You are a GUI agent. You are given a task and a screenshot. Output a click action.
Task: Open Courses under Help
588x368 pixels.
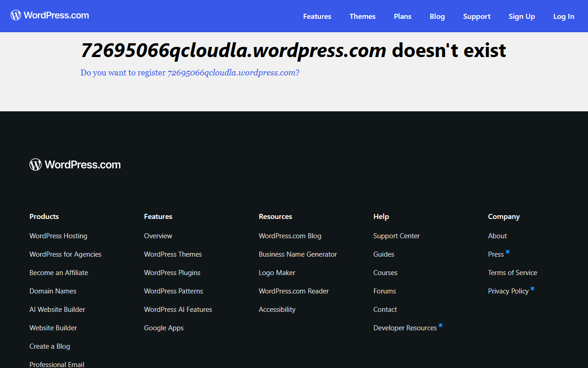[385, 273]
